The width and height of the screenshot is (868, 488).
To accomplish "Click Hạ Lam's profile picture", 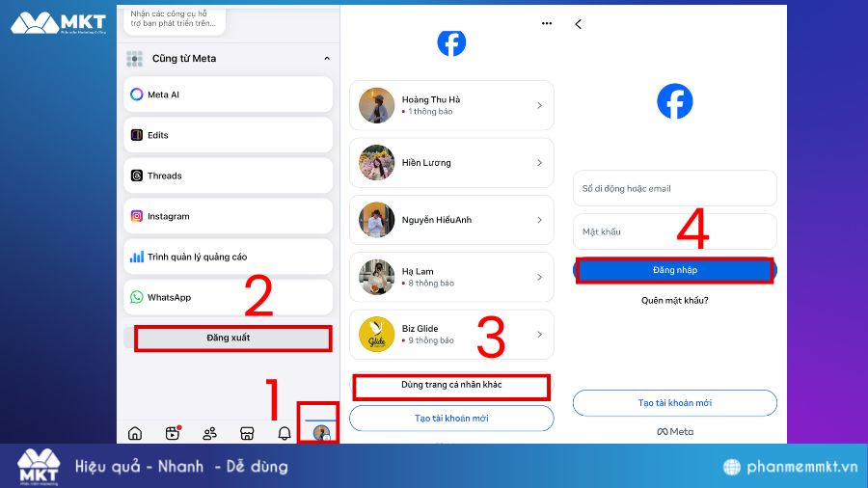I will point(376,277).
